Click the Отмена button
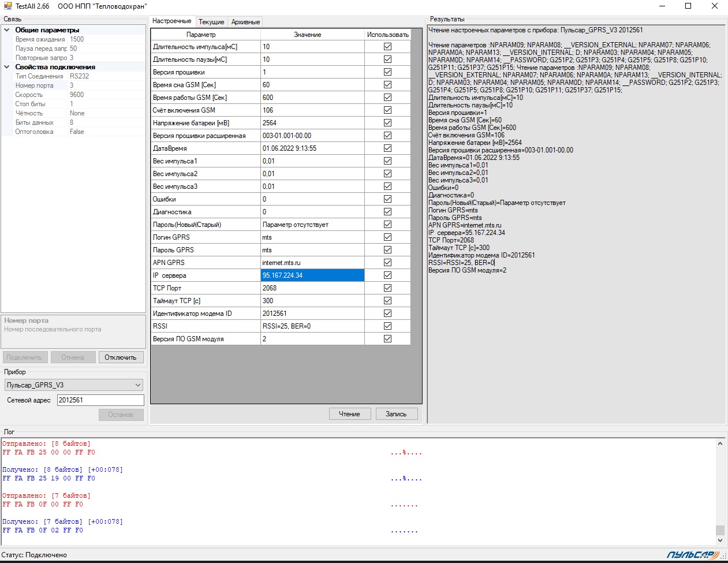The image size is (728, 563). 73,357
